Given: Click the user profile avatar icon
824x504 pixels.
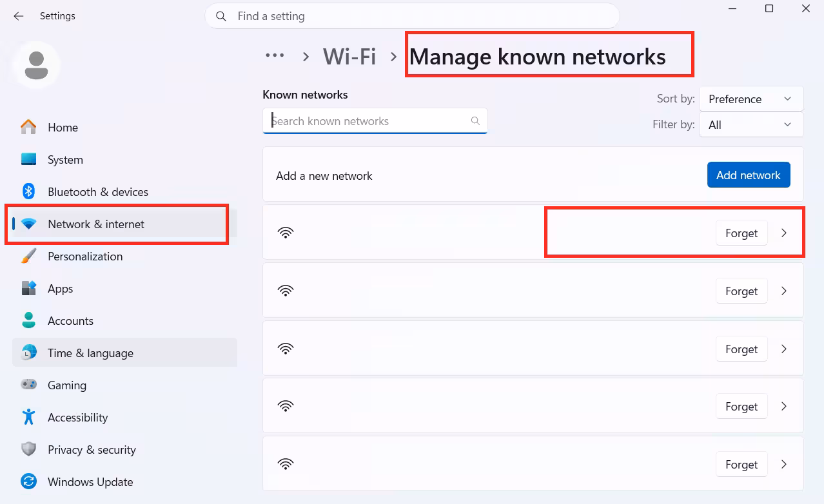Looking at the screenshot, I should coord(36,65).
